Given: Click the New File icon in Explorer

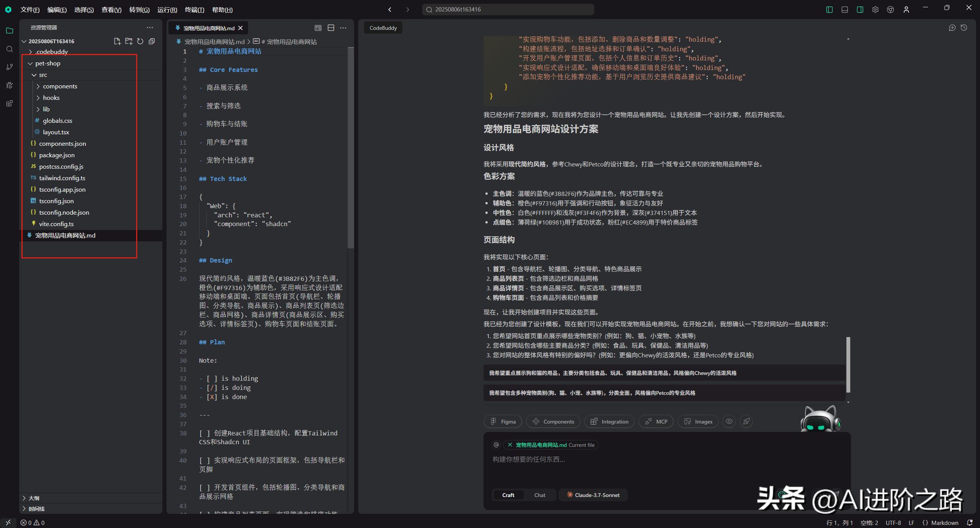Looking at the screenshot, I should pos(118,41).
